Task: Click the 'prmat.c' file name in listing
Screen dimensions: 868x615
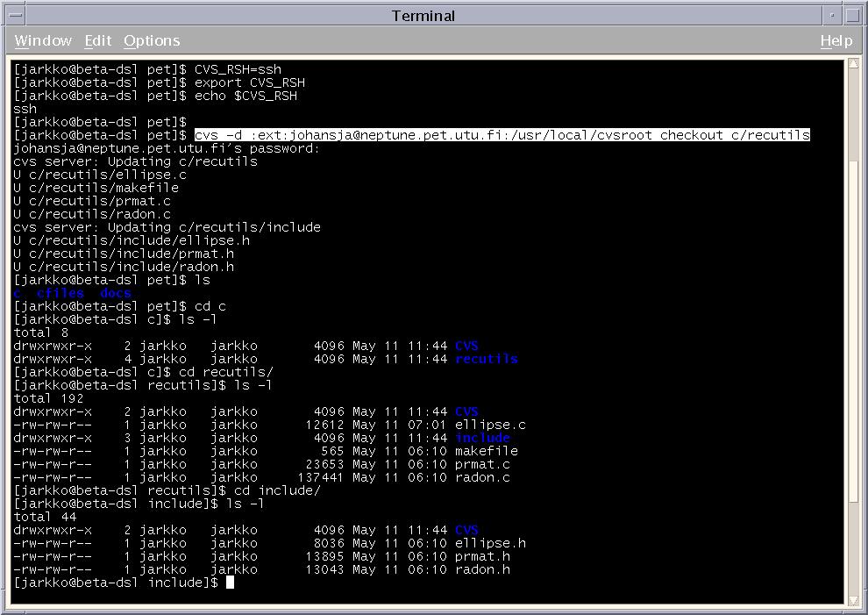Action: pos(482,464)
